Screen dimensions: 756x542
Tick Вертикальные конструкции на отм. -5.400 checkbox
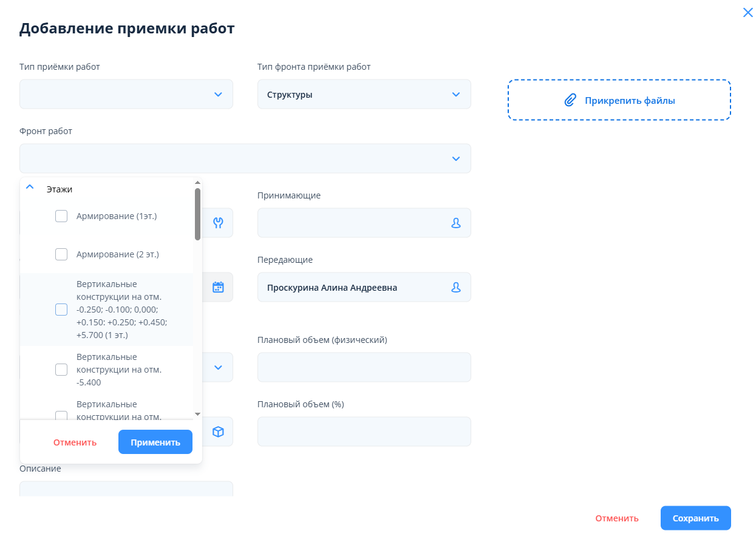pos(61,370)
